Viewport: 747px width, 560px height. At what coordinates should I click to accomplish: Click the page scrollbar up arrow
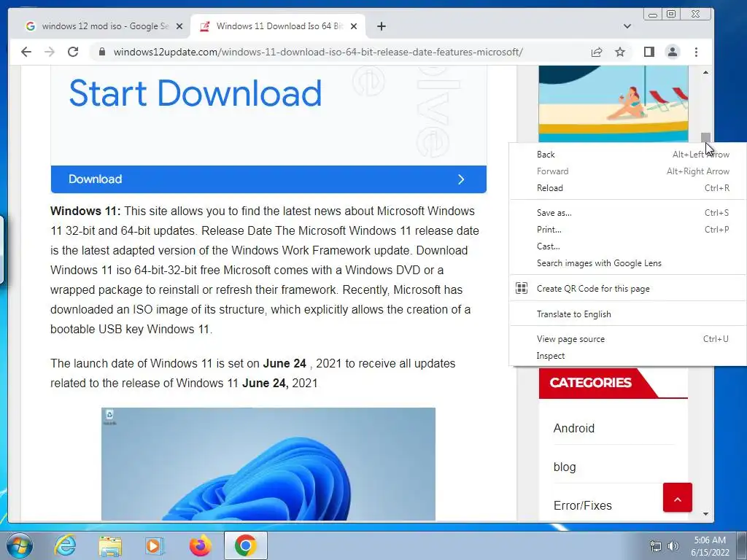pos(705,72)
